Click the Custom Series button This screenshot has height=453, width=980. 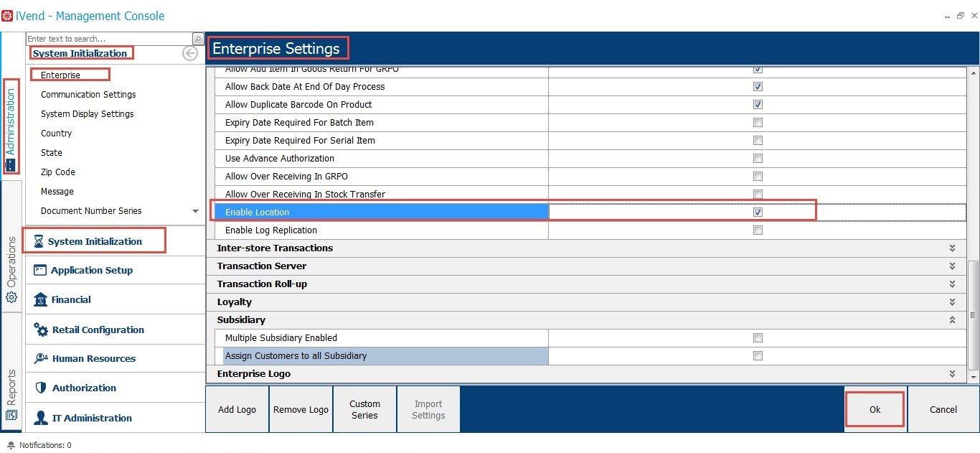(364, 409)
